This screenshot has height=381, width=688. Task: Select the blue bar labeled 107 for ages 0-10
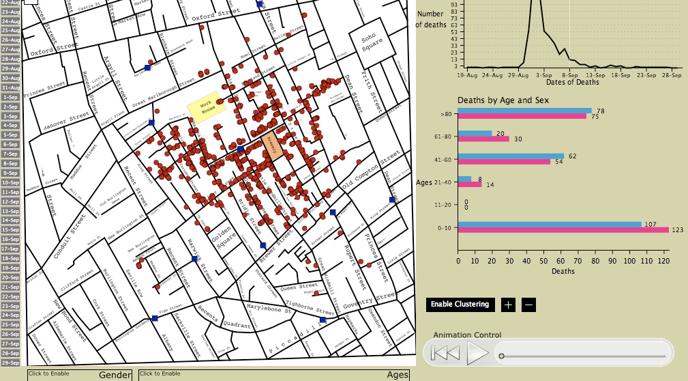point(550,224)
